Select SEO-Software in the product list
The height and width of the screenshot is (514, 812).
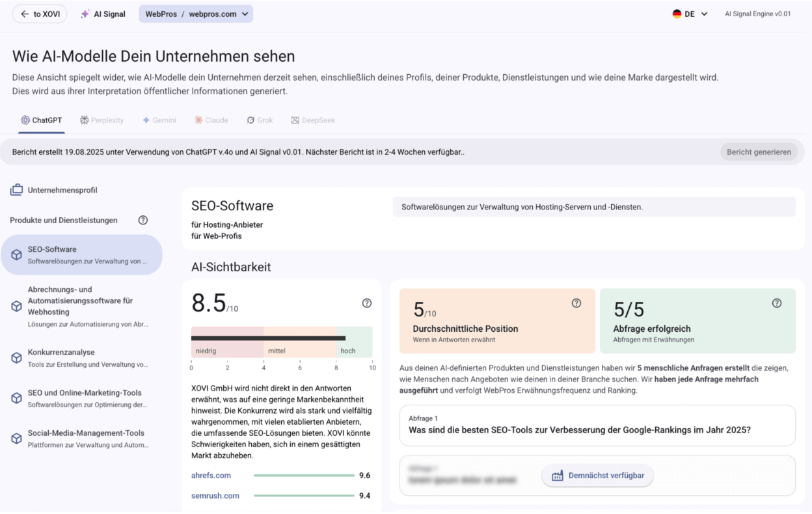[81, 255]
